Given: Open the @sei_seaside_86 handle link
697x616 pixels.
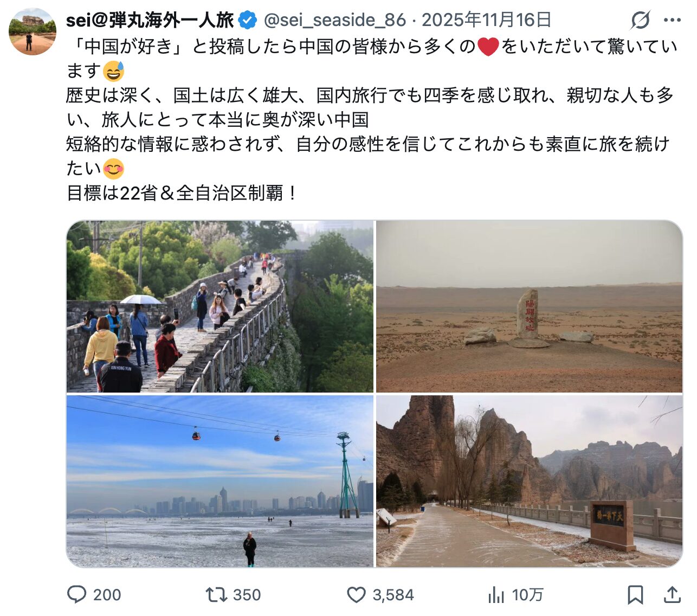Looking at the screenshot, I should (334, 21).
